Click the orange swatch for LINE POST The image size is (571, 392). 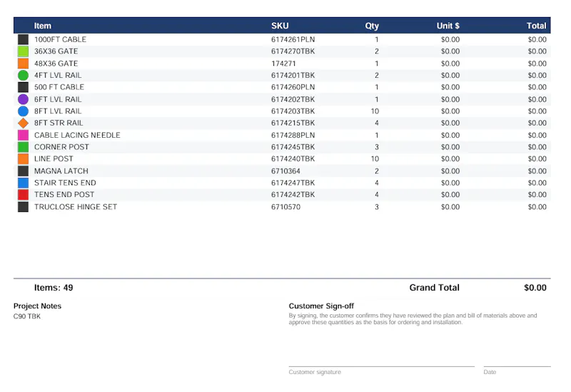(23, 159)
